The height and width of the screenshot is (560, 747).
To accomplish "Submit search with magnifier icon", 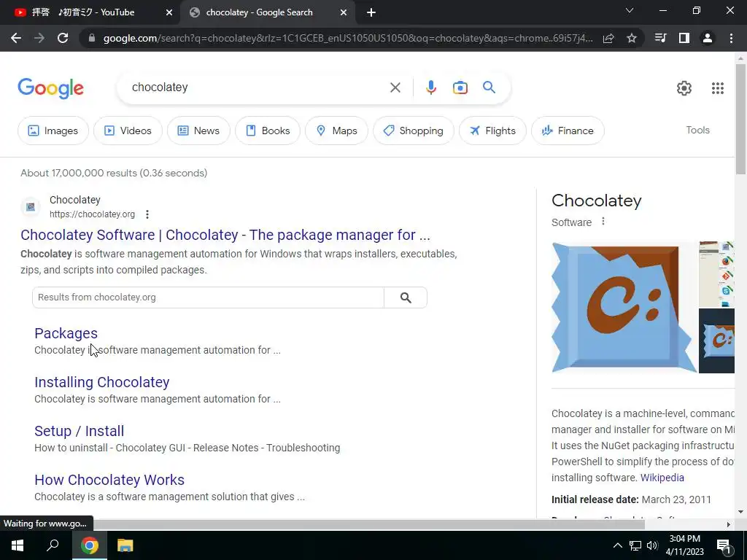I will (489, 87).
